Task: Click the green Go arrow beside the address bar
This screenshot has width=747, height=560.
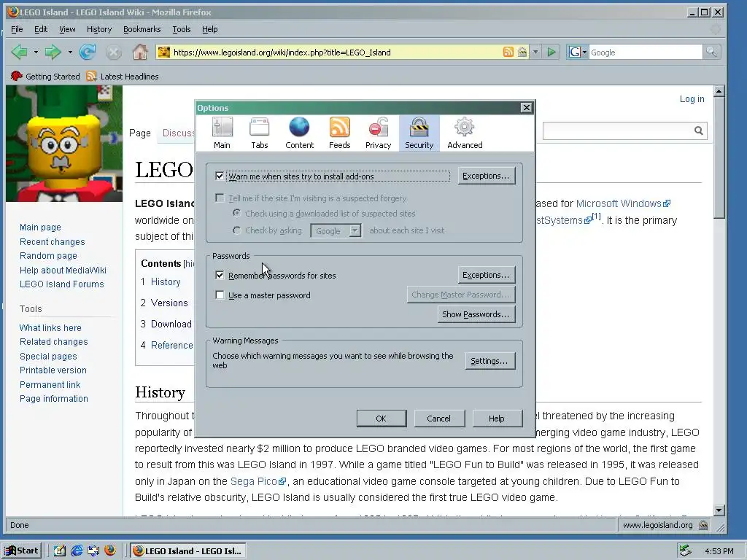Action: tap(551, 52)
